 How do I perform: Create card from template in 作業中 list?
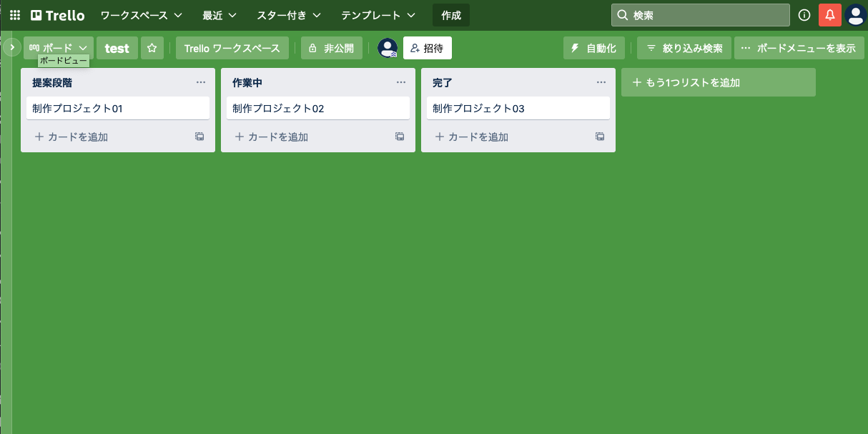[400, 137]
